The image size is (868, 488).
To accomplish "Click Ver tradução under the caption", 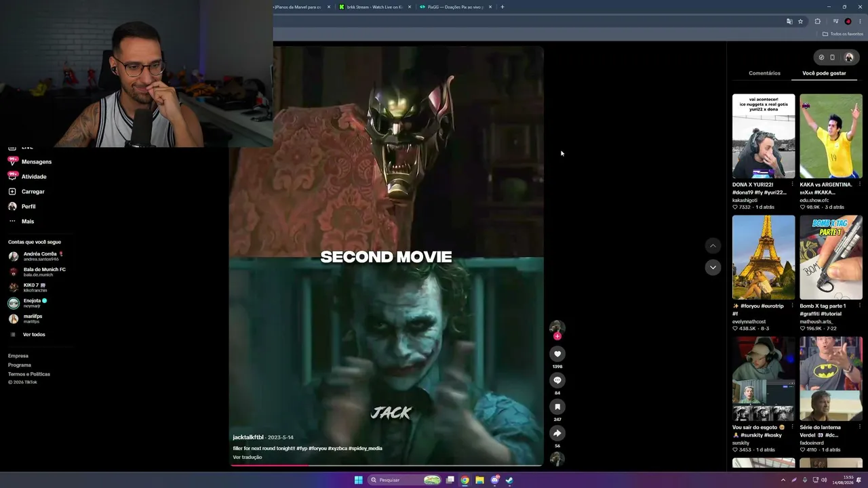I will [x=248, y=457].
